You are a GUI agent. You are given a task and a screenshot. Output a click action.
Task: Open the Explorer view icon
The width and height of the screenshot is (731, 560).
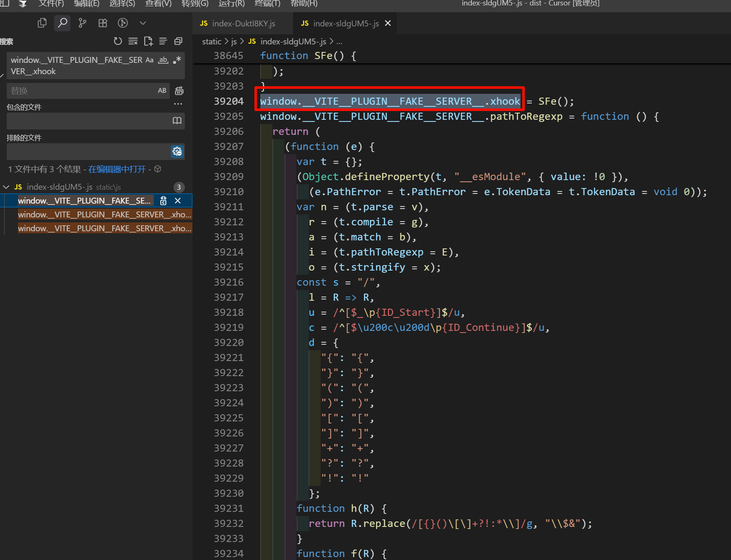42,23
